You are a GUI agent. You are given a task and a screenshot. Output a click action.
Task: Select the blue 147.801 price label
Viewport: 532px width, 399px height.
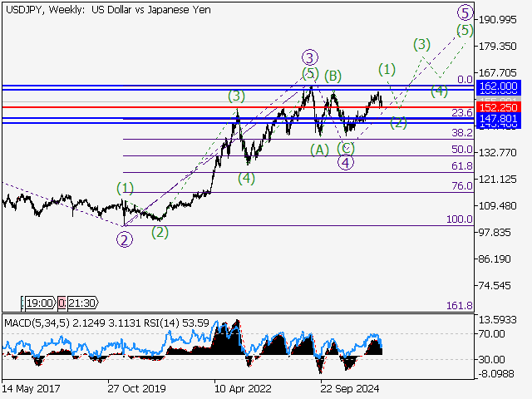click(498, 120)
